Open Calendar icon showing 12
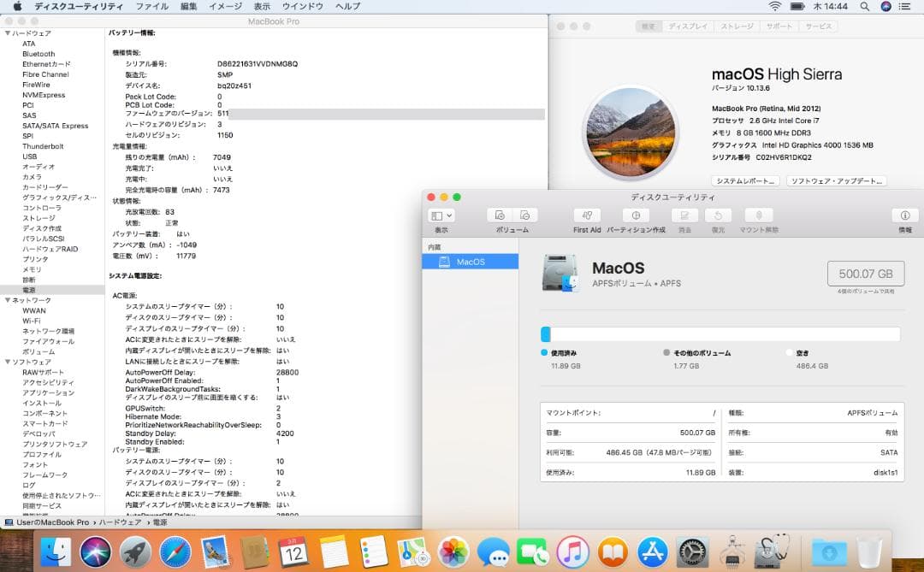The height and width of the screenshot is (572, 924). (294, 552)
